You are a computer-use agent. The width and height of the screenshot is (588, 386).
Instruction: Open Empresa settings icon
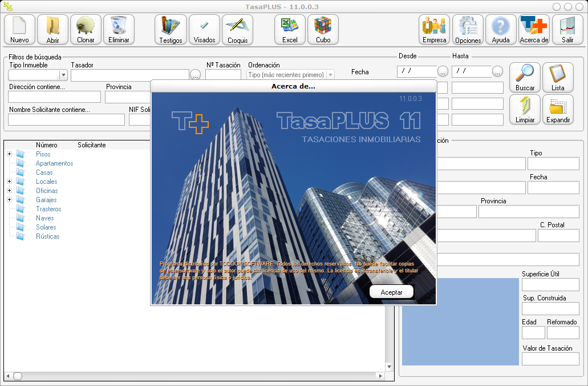coord(434,30)
